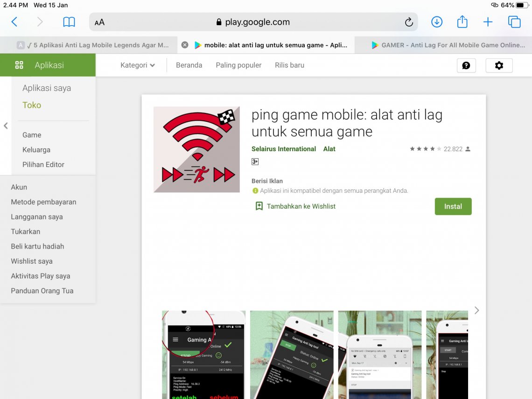Viewport: 532px width, 399px height.
Task: Open the Aplikasi grid icon
Action: 19,65
